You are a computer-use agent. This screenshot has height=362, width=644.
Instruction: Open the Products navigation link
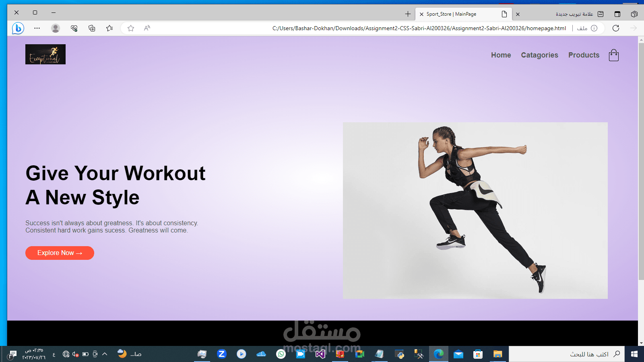click(x=584, y=55)
